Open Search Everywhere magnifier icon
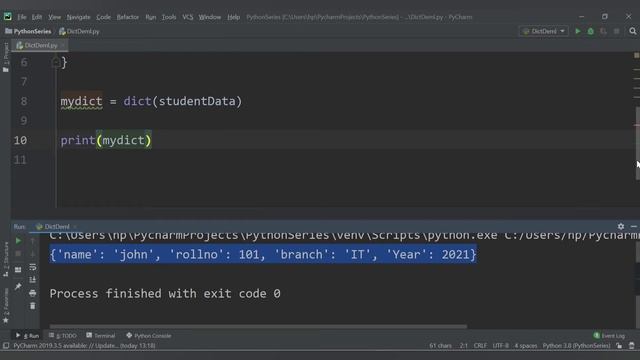 point(633,31)
